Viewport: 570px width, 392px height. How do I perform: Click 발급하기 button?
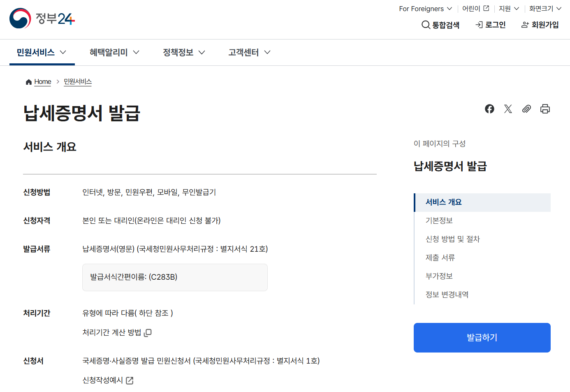[482, 338]
